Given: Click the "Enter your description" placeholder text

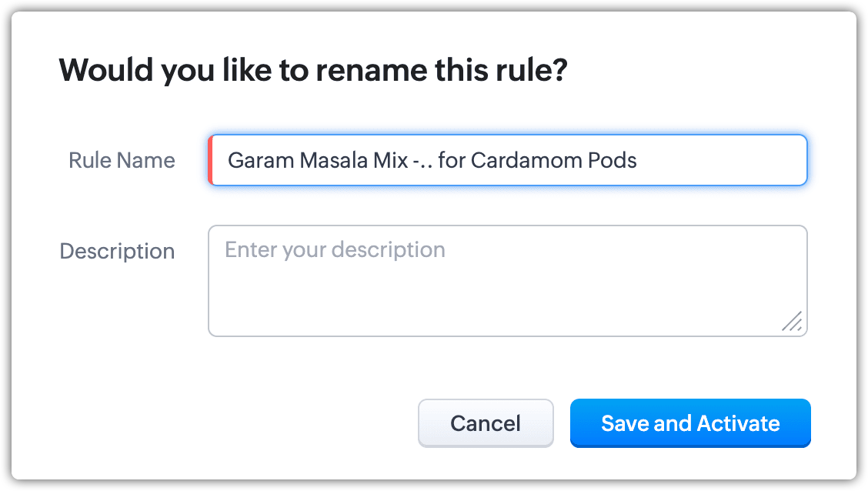Looking at the screenshot, I should (335, 250).
